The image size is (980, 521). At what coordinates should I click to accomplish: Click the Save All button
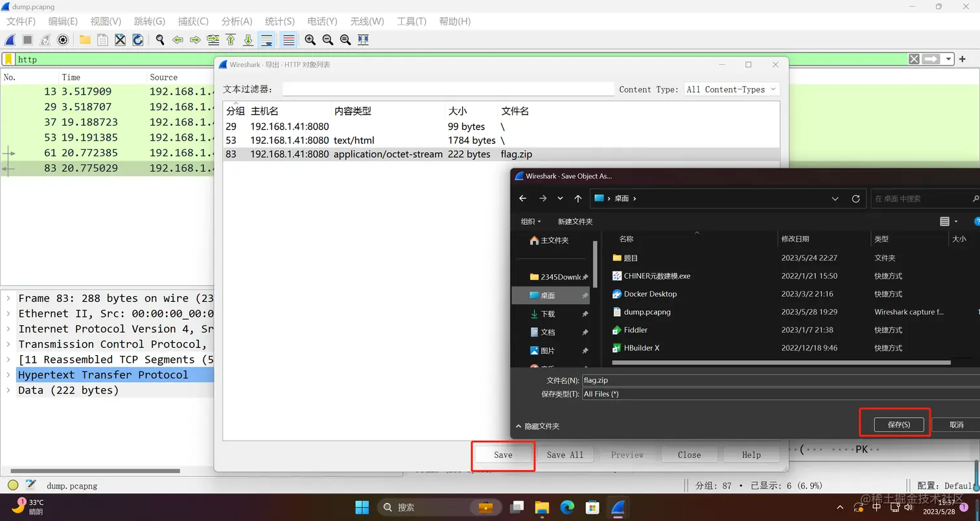pos(565,455)
